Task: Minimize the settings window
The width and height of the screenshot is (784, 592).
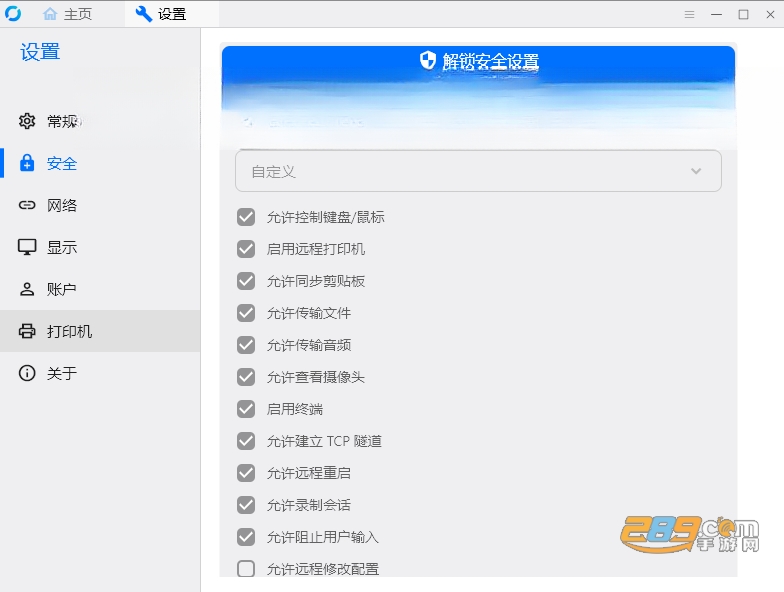Action: point(716,14)
